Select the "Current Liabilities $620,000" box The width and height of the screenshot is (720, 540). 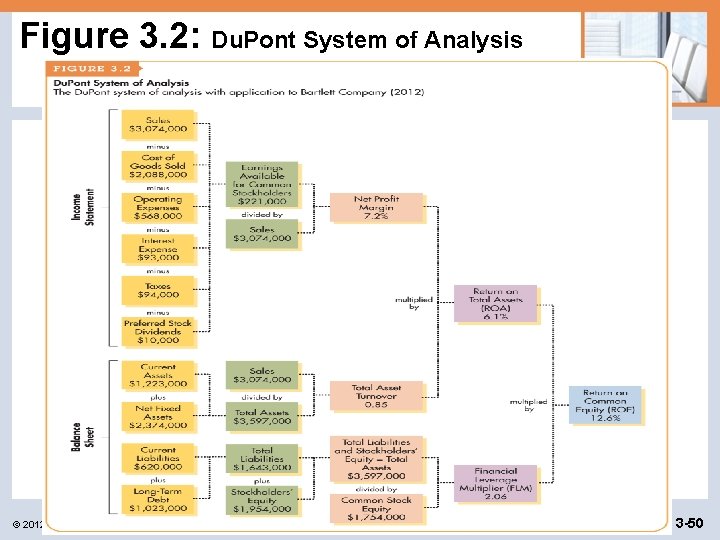158,458
